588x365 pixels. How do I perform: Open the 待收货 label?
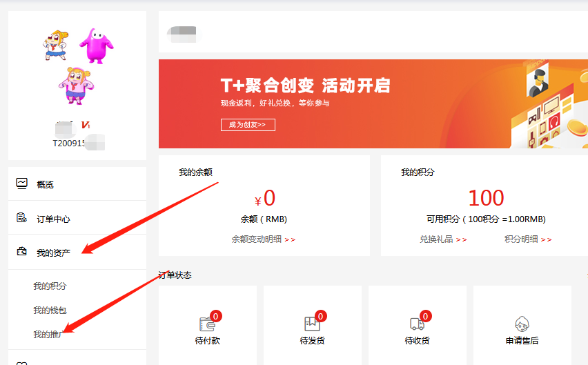pyautogui.click(x=417, y=341)
